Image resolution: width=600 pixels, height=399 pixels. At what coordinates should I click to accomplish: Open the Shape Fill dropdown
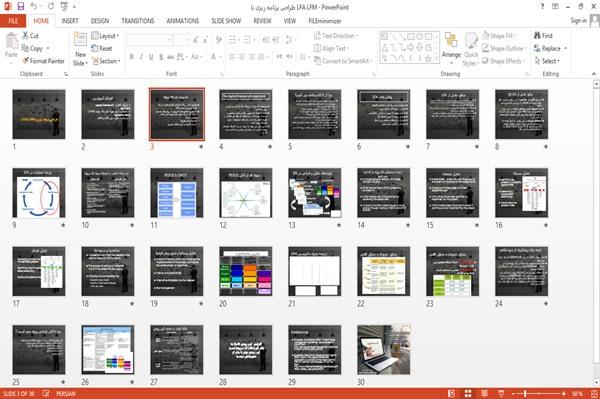[x=499, y=36]
